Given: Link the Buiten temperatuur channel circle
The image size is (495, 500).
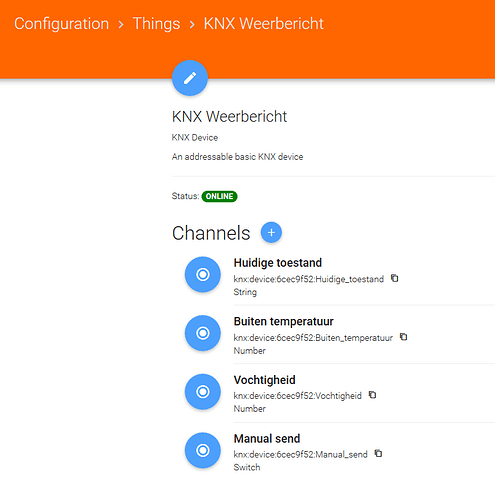Looking at the screenshot, I should (203, 333).
